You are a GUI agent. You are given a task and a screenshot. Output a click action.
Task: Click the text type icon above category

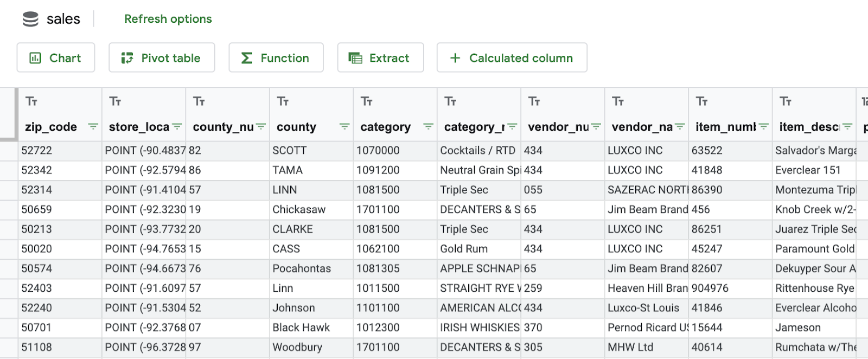coord(367,101)
